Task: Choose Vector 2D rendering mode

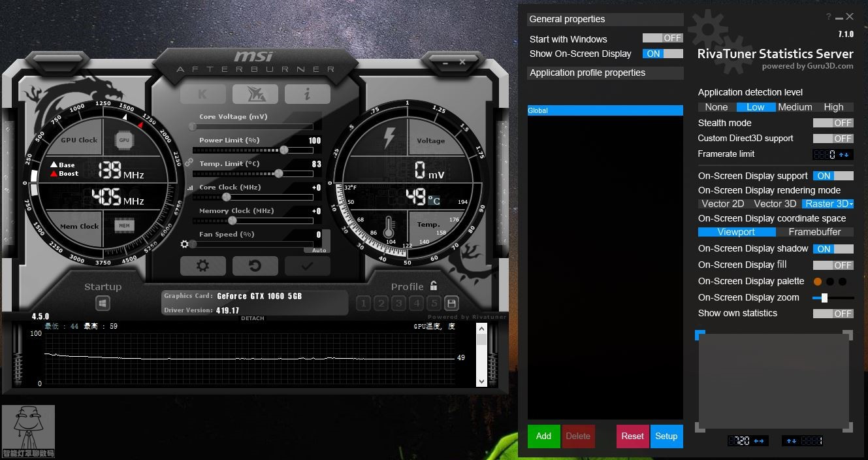Action: (723, 204)
